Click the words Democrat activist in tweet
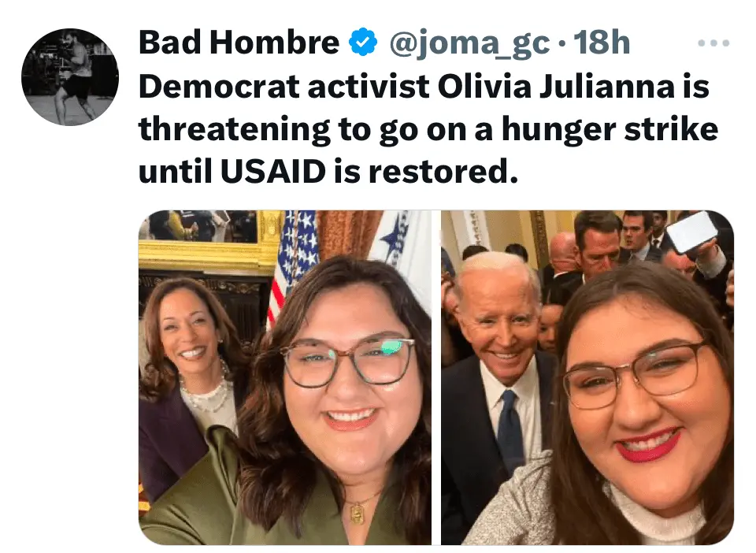The height and width of the screenshot is (553, 756). (284, 87)
